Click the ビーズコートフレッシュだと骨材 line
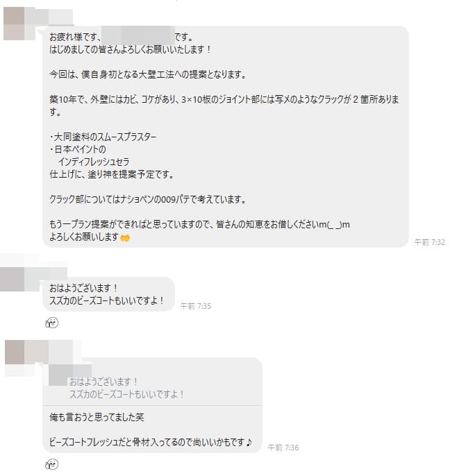 coord(151,442)
